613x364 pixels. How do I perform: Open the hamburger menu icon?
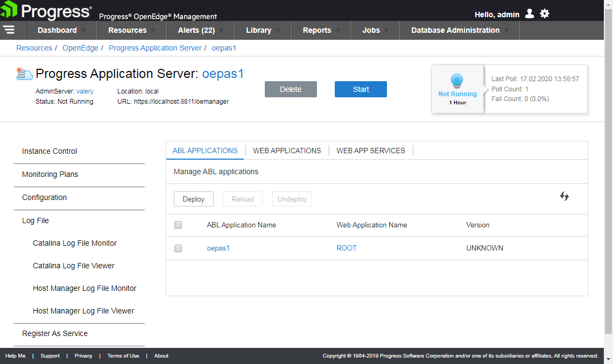coord(9,30)
